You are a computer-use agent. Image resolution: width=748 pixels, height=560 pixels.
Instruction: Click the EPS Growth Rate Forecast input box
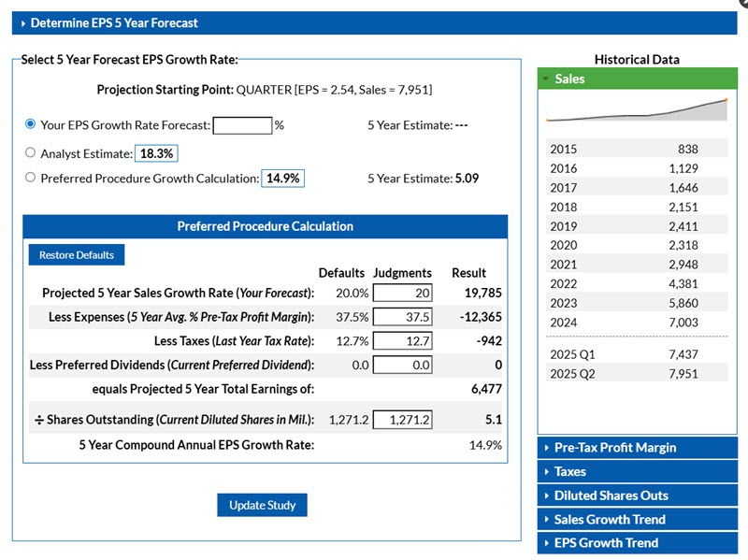coord(242,125)
